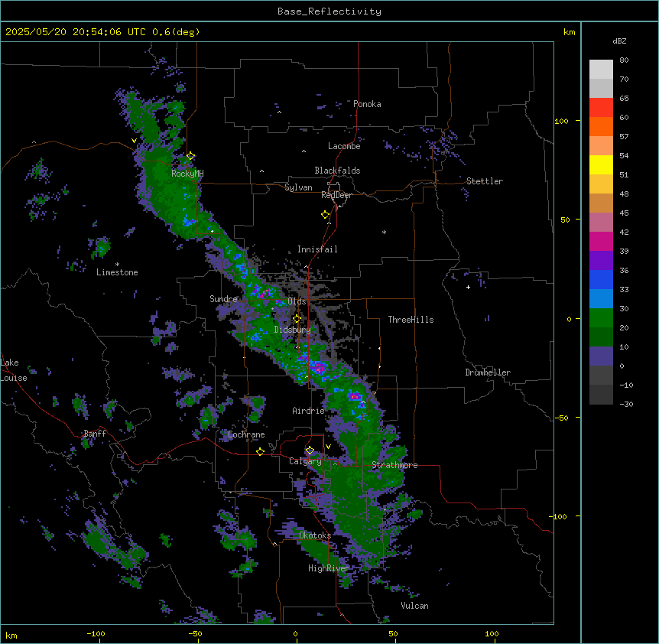Screen dimensions: 659x644
Task: Select the yellow diamond marker above Calgary
Action: click(310, 450)
